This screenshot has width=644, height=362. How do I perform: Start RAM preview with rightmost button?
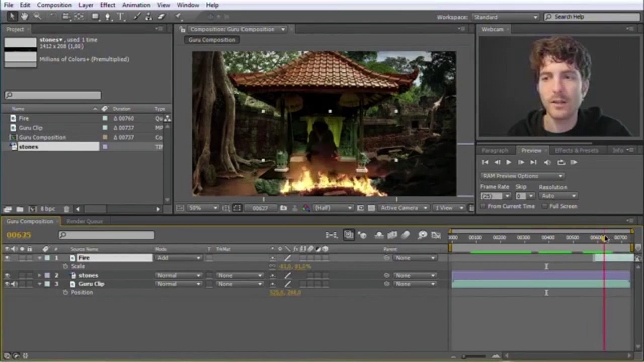[574, 162]
